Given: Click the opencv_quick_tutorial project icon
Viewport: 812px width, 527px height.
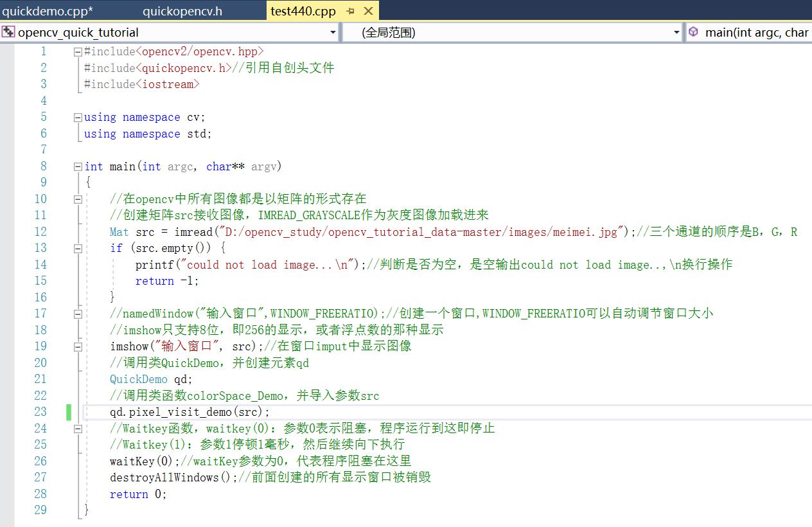Looking at the screenshot, I should (8, 32).
